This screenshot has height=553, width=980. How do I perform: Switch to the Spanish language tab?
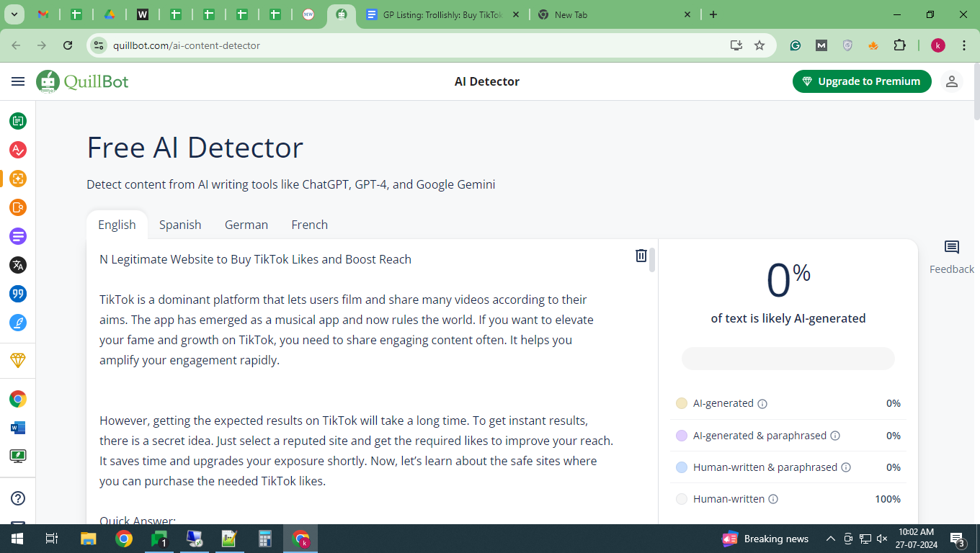180,225
